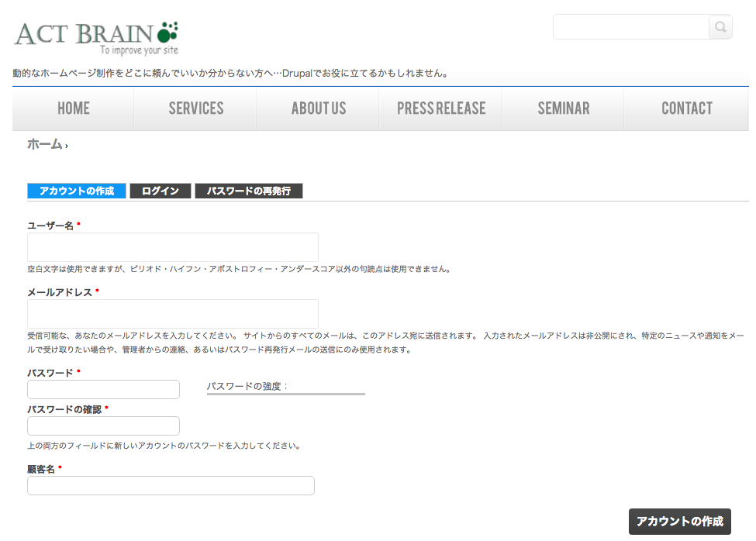Switch to the ログイン tab
The width and height of the screenshot is (756, 541).
tap(161, 191)
